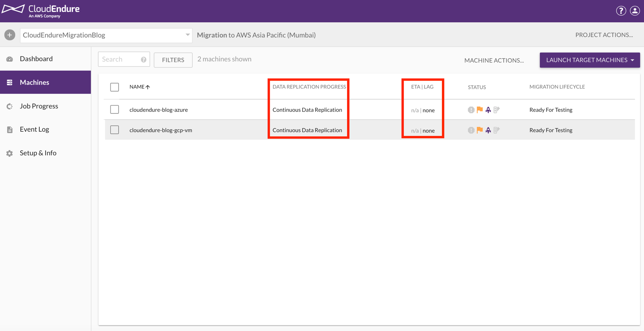Click the NAME column header
644x331 pixels.
[137, 87]
